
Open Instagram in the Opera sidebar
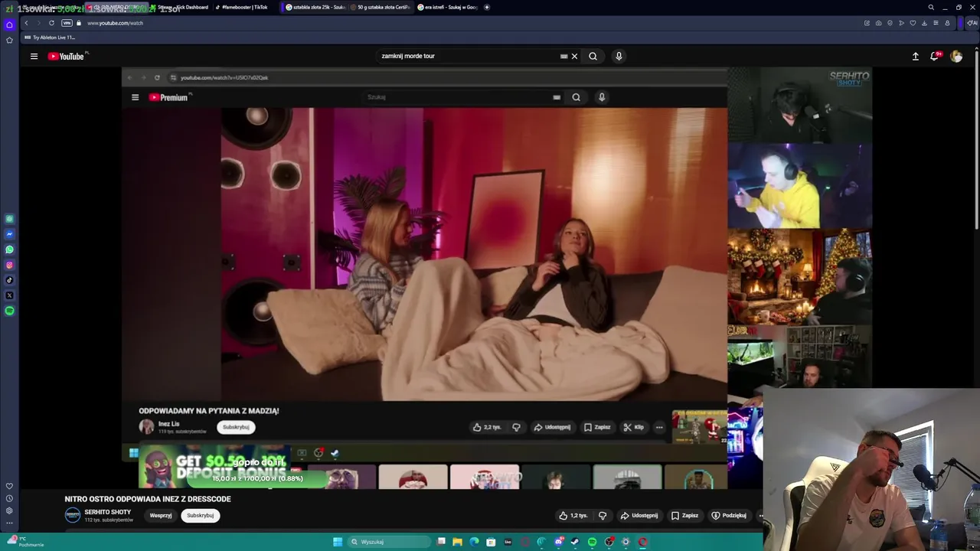pos(9,265)
